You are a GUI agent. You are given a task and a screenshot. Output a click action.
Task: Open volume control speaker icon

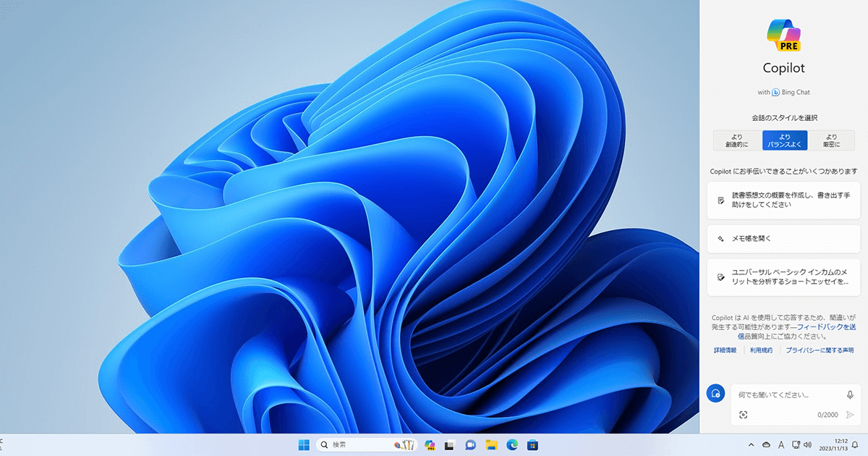tap(807, 444)
